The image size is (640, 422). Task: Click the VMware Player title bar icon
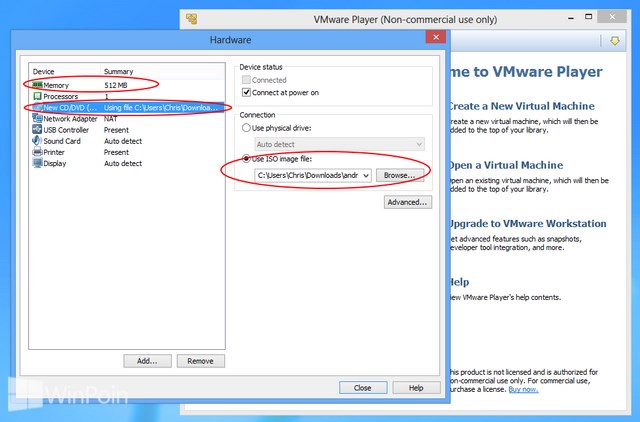pos(191,19)
